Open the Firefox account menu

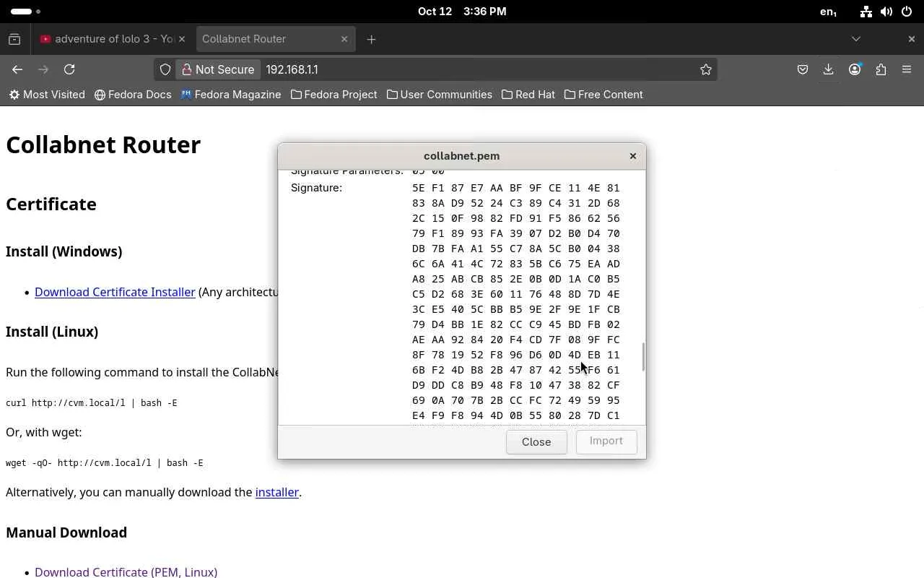[x=855, y=69]
